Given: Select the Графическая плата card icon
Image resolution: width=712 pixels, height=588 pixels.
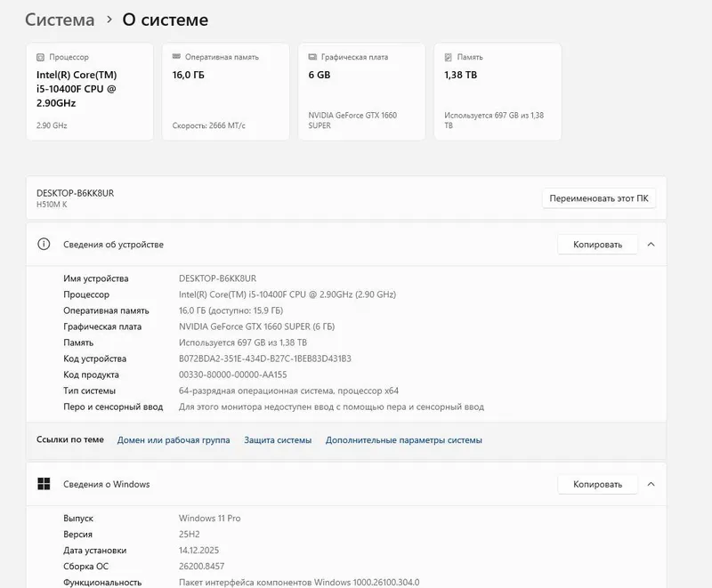Looking at the screenshot, I should pos(312,57).
